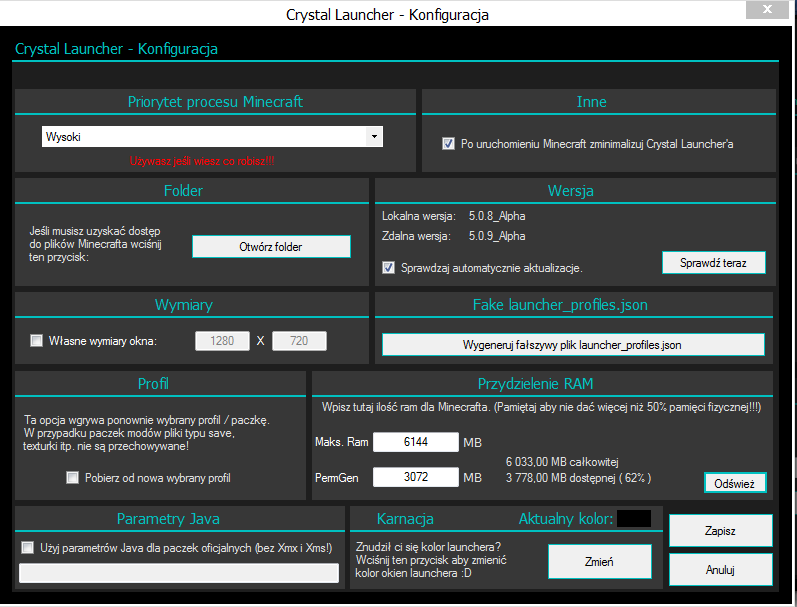Click the 'Wymiary' section header
The height and width of the screenshot is (607, 797).
point(183,305)
